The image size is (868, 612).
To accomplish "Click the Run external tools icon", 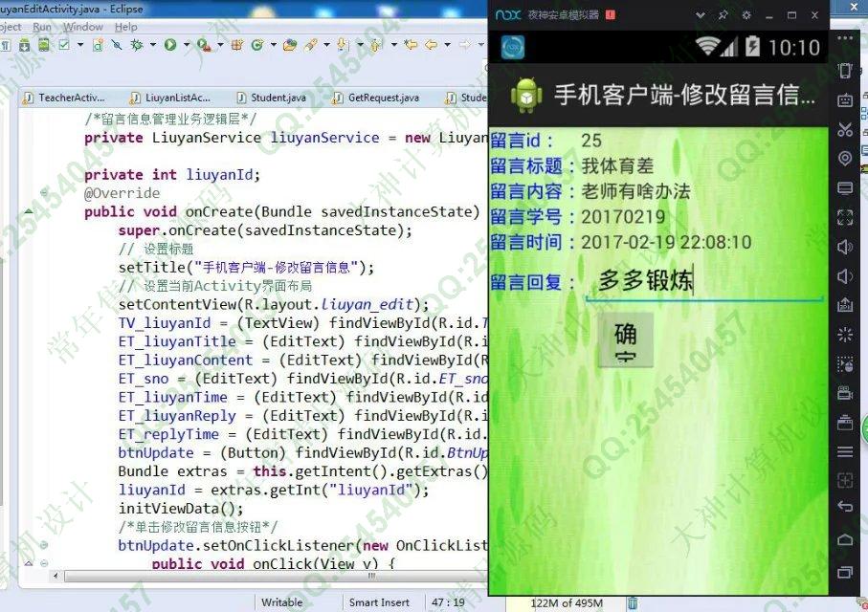I will (204, 45).
